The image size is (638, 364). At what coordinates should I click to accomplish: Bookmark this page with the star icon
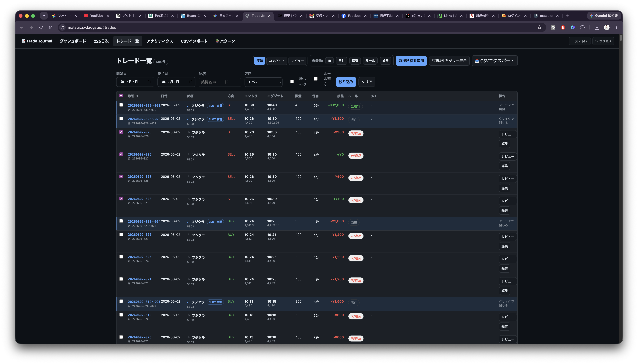pos(539,28)
